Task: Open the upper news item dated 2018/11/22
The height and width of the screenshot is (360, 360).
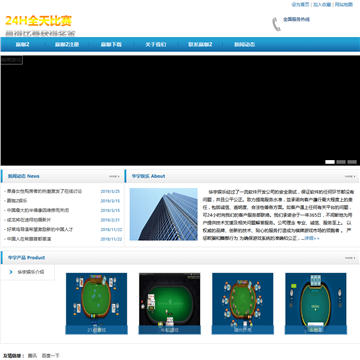Action: tap(40, 229)
